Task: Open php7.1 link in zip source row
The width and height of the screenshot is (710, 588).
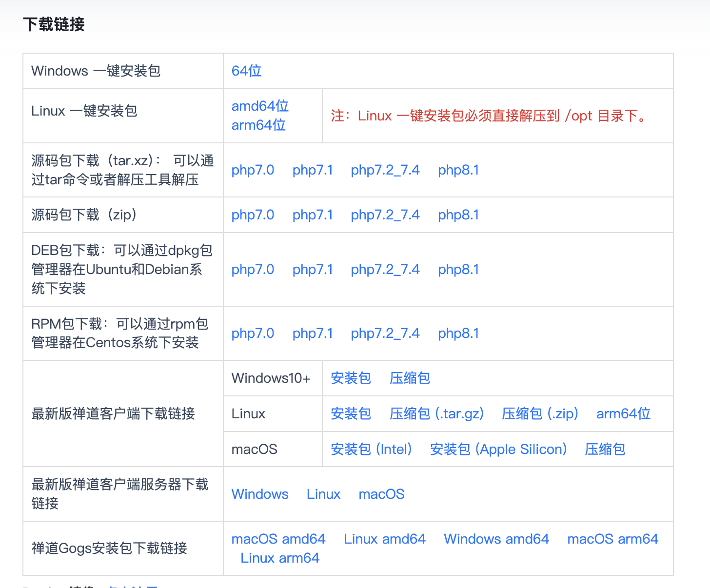Action: [x=313, y=215]
